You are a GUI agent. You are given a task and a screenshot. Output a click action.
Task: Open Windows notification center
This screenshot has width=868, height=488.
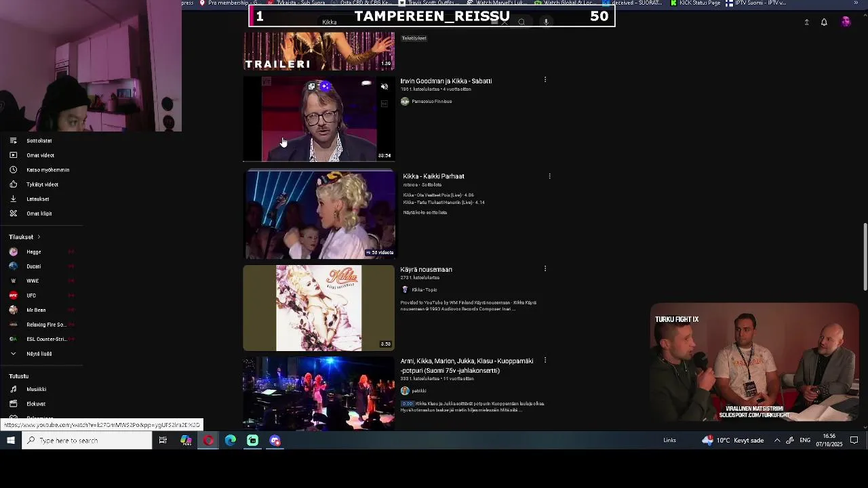pos(854,441)
